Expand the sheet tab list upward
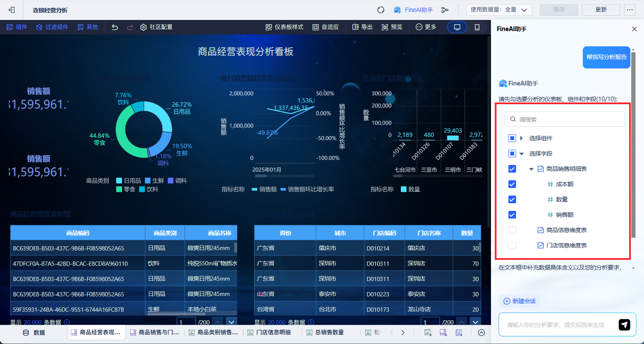 pyautogui.click(x=481, y=333)
